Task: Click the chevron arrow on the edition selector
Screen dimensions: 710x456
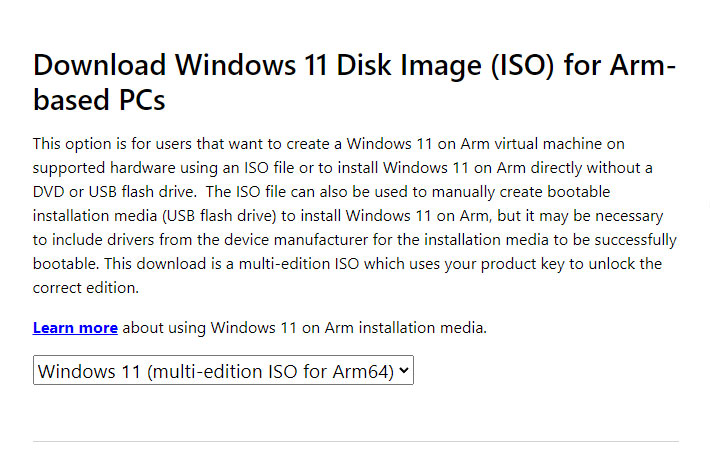Action: coord(404,371)
